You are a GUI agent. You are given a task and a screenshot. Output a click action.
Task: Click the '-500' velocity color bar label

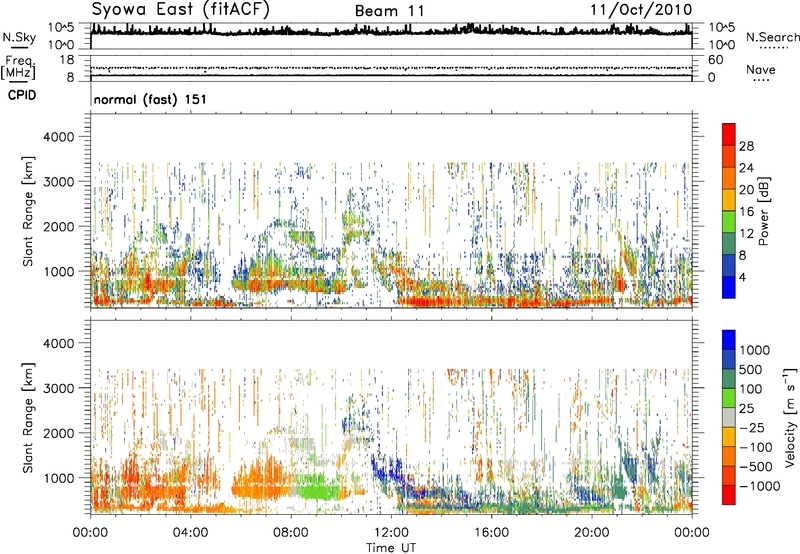tap(756, 467)
